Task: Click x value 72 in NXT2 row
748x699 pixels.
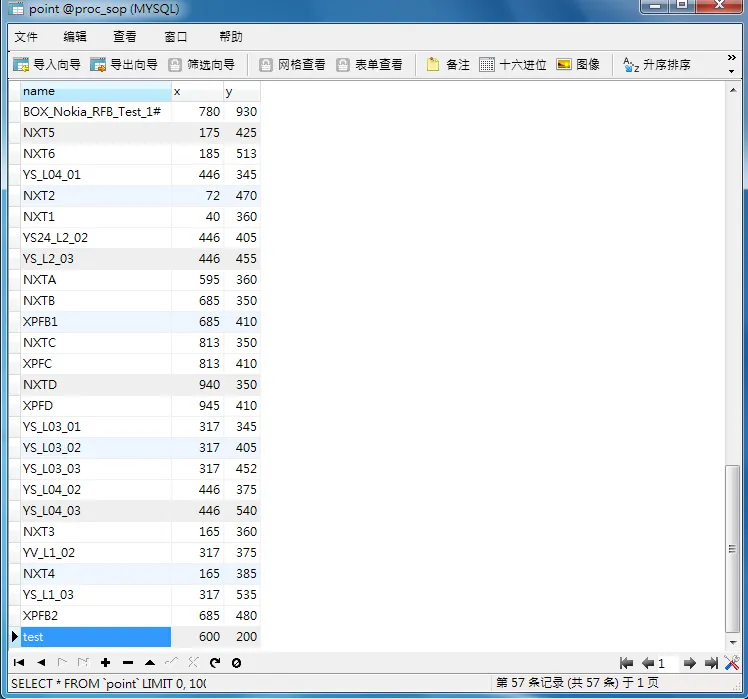Action: pyautogui.click(x=197, y=196)
